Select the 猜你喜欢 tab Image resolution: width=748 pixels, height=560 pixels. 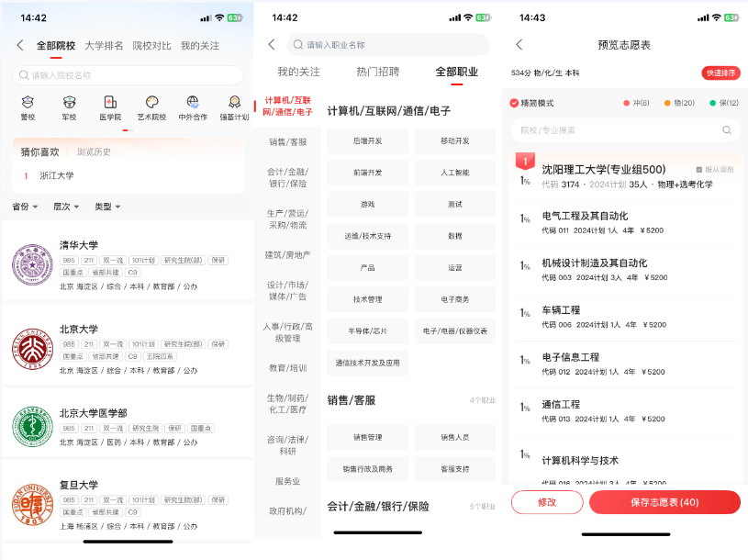40,152
